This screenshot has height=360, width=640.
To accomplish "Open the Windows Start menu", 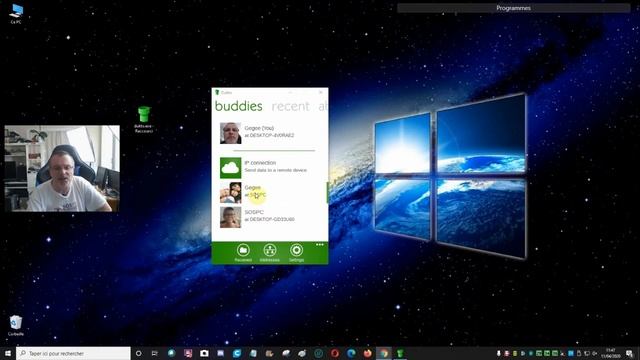I will click(7, 353).
